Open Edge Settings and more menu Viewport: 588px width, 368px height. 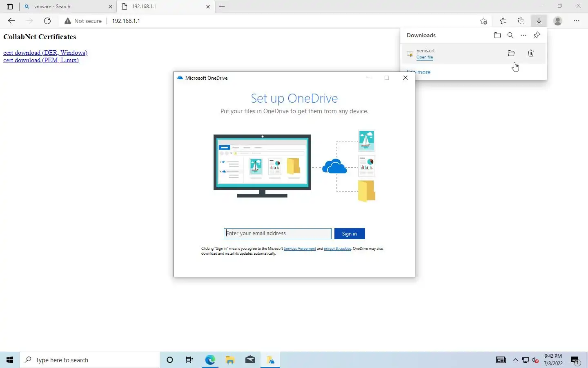577,21
